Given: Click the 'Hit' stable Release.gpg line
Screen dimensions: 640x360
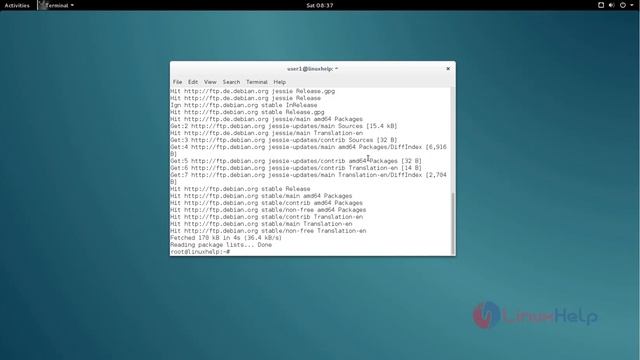Looking at the screenshot, I should (247, 112).
